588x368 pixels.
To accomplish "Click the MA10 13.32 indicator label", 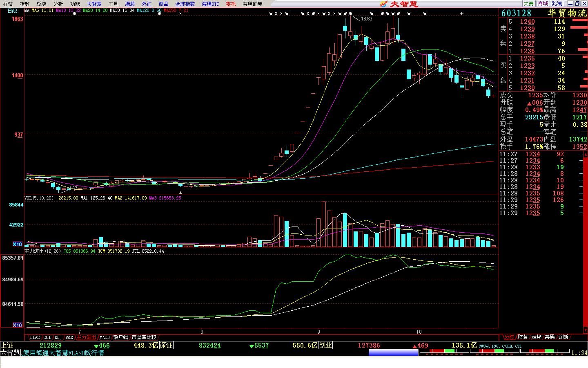I will pyautogui.click(x=68, y=11).
